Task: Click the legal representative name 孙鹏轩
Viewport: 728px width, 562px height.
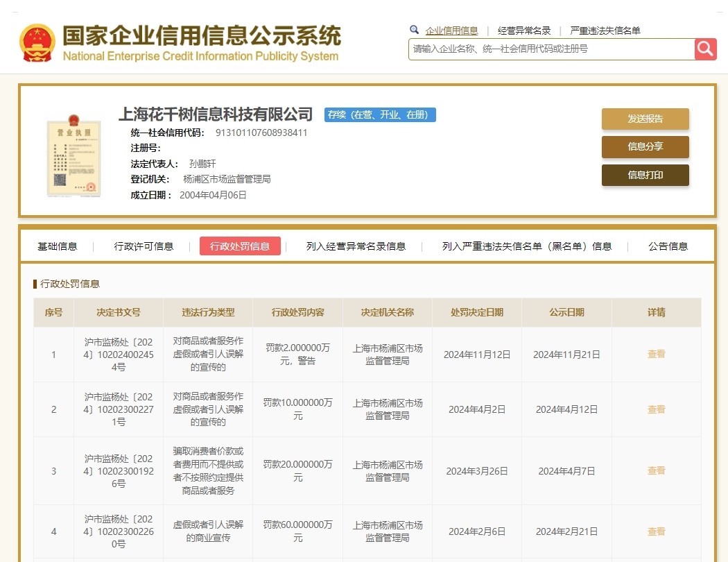Action: tap(202, 164)
